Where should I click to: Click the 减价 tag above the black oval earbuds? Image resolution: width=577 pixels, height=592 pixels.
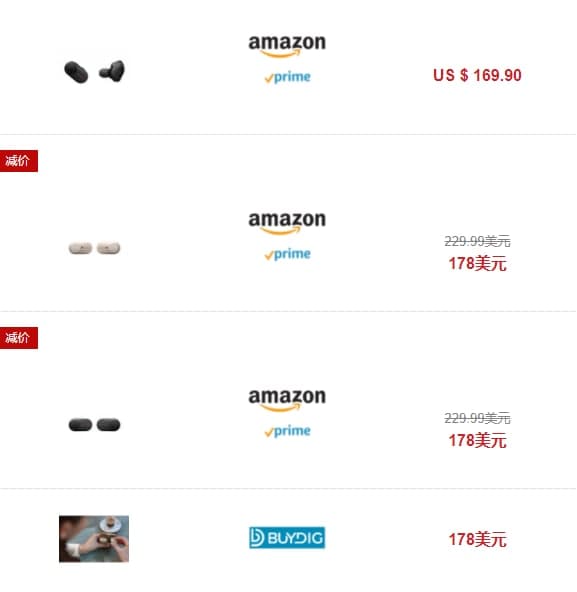tap(19, 338)
